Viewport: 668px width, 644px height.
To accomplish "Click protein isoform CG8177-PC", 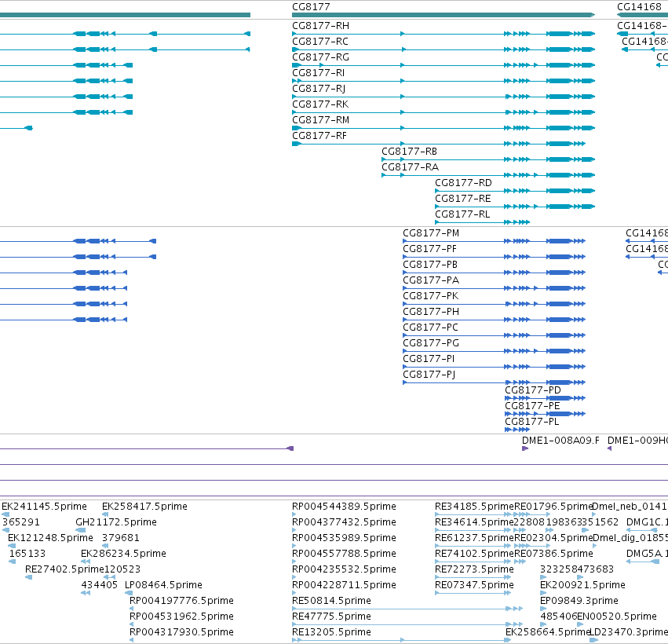I will coord(431,327).
